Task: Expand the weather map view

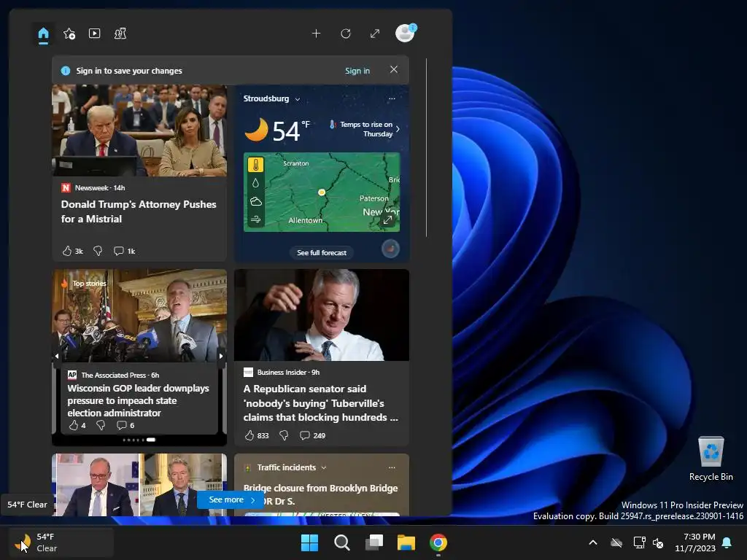Action: (x=388, y=220)
